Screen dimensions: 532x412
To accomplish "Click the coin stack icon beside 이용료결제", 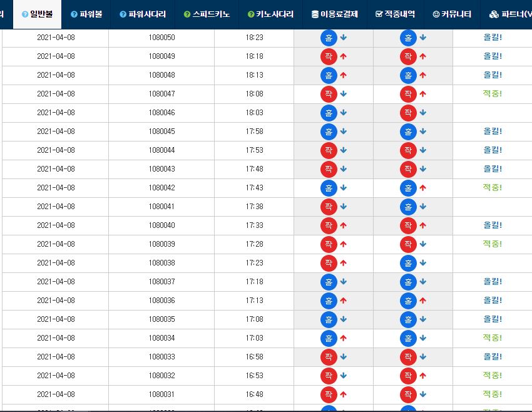I will tap(315, 14).
